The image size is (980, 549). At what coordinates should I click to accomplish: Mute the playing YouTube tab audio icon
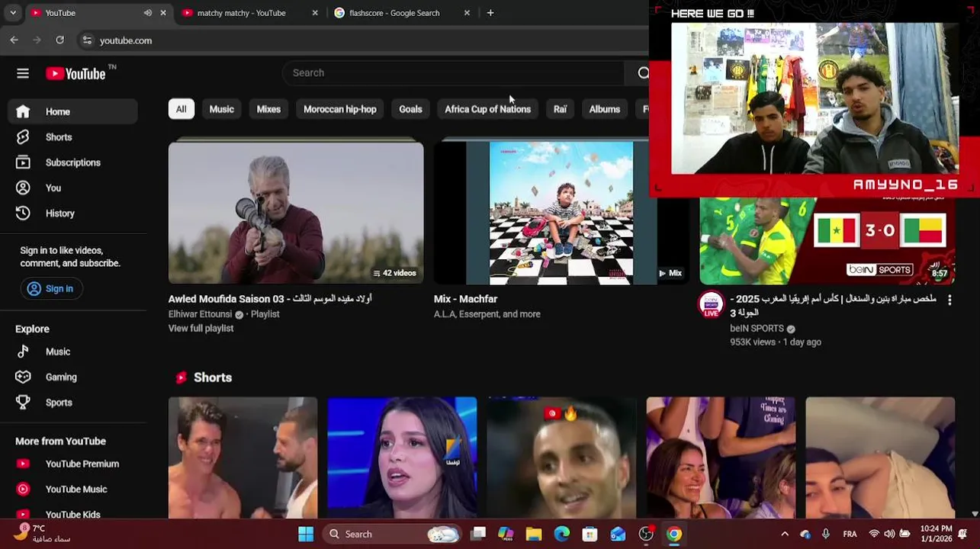coord(147,13)
